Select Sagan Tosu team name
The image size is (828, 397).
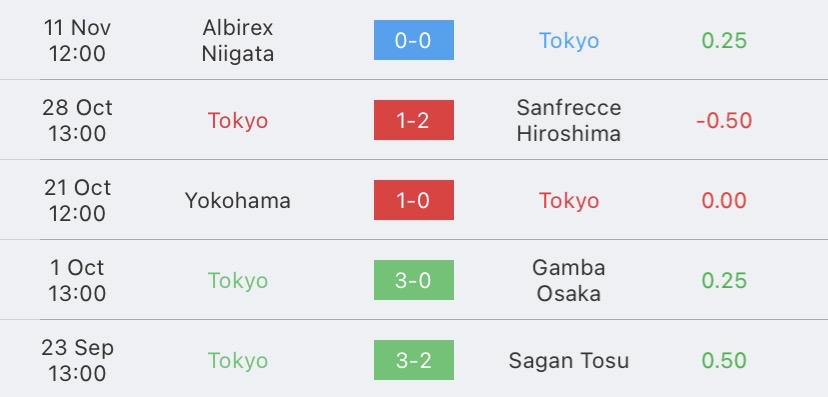[x=569, y=361]
